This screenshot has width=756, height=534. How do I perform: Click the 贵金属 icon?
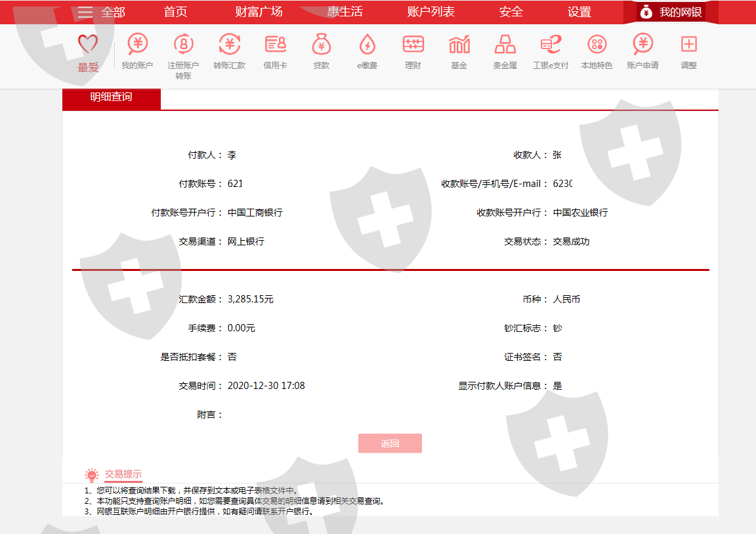tap(505, 45)
